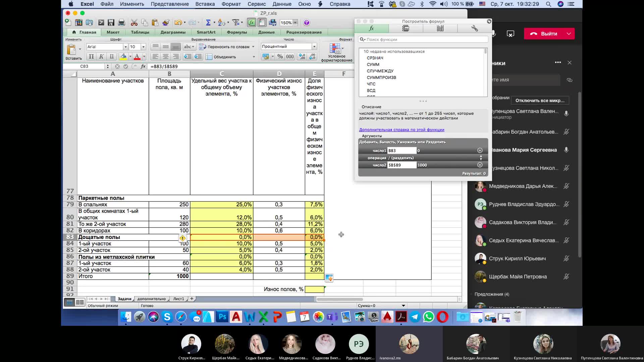
Task: Confirm formula with checkmark button
Action: [125, 66]
